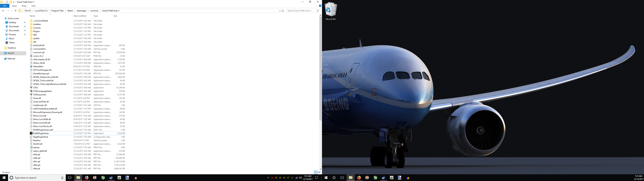Select the GTA5 application file
The image size is (644, 181).
pyautogui.click(x=36, y=88)
